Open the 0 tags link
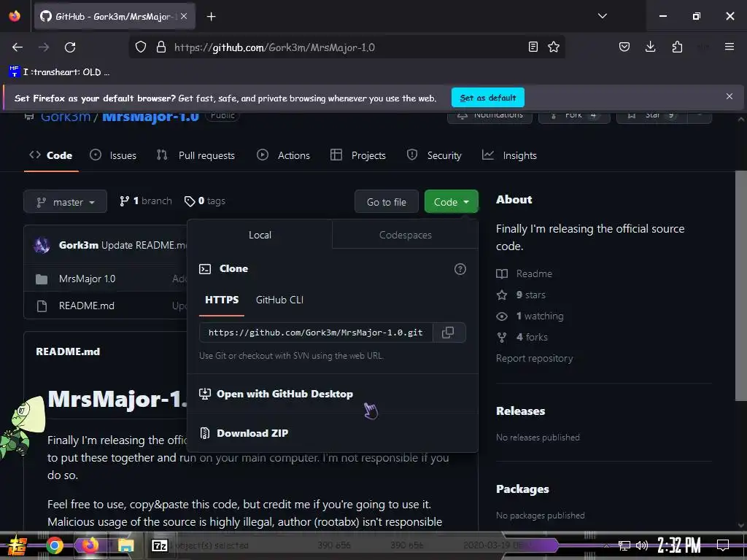747x560 pixels. 205,201
